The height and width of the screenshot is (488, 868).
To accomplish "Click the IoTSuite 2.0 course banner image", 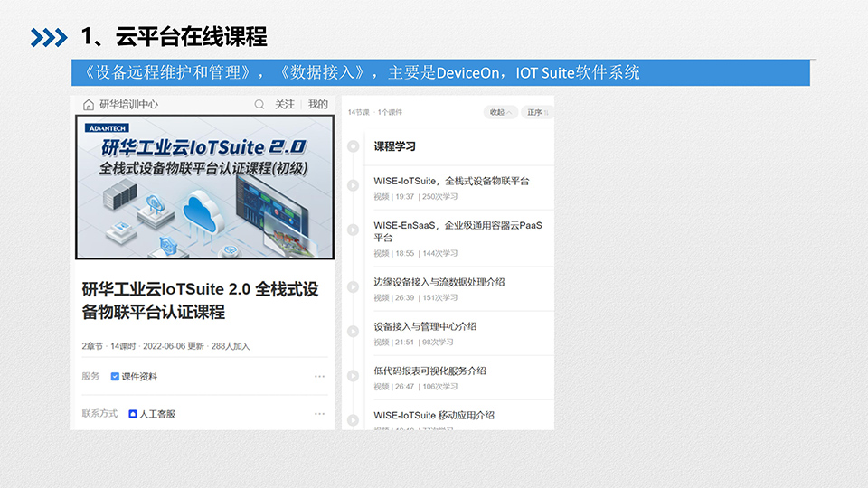I will 204,187.
